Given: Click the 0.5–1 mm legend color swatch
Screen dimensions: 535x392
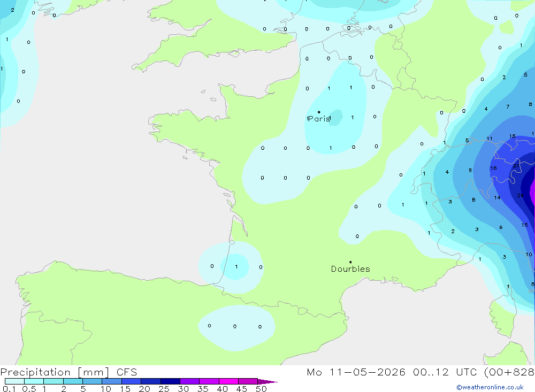Looking at the screenshot, I should coord(34,381).
